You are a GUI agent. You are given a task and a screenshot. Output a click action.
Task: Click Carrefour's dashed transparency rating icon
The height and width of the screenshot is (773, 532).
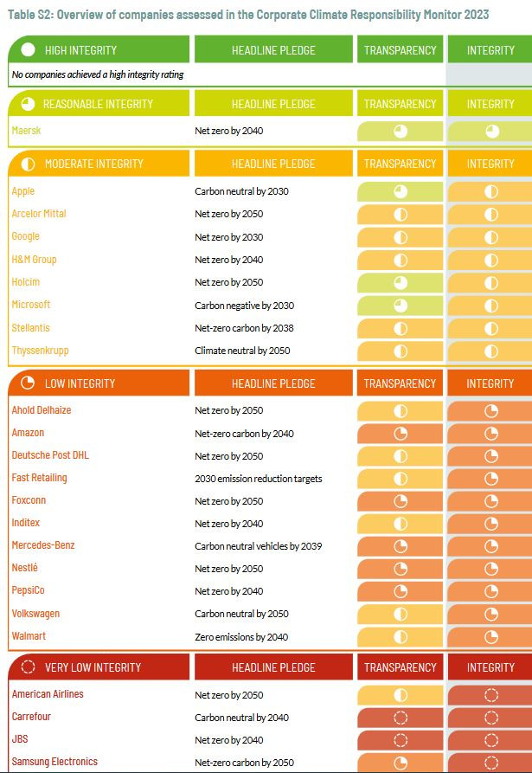pyautogui.click(x=401, y=718)
